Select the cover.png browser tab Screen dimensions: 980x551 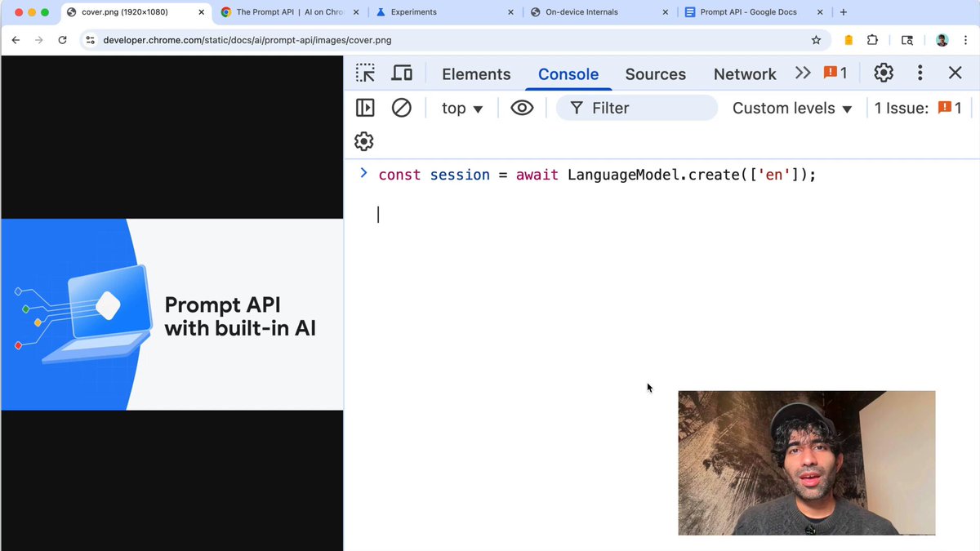135,12
